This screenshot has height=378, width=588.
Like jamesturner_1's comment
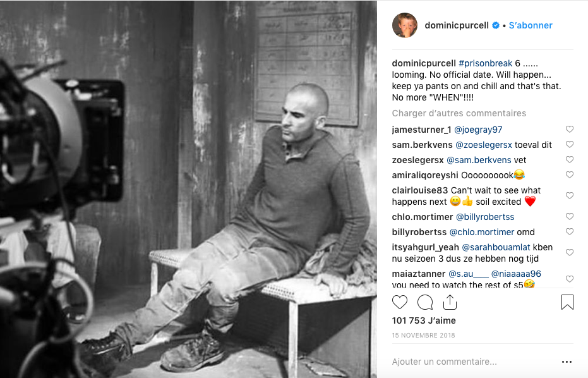(x=569, y=129)
